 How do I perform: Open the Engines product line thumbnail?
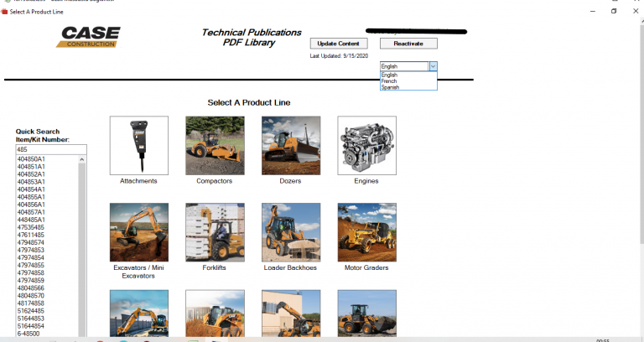(366, 145)
